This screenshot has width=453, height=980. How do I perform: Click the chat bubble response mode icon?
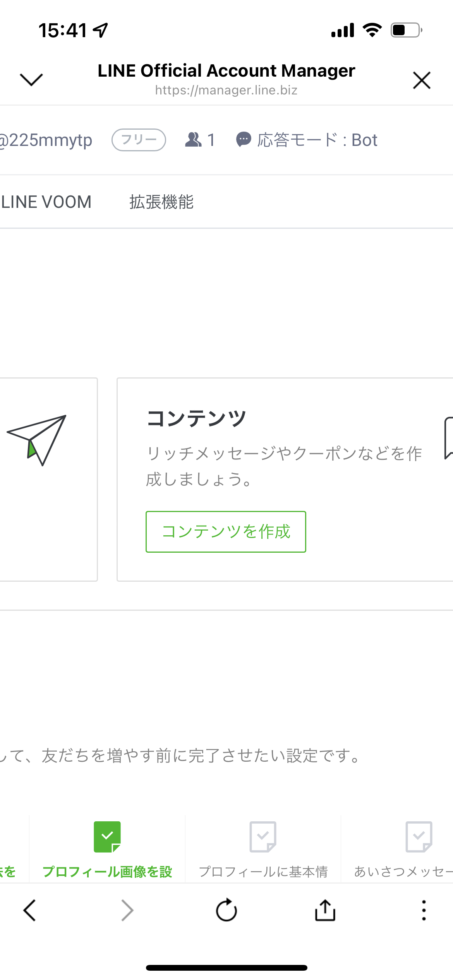pyautogui.click(x=244, y=140)
